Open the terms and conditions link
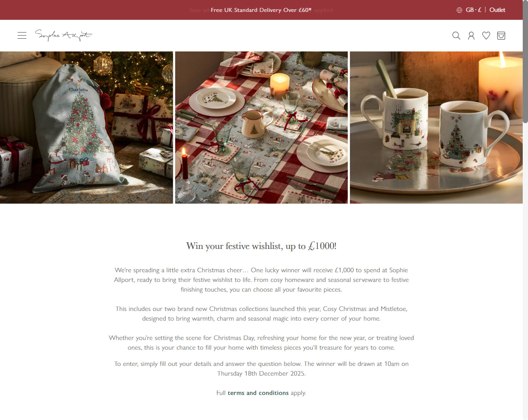Screen dimensions: 528x420 [x=258, y=393]
